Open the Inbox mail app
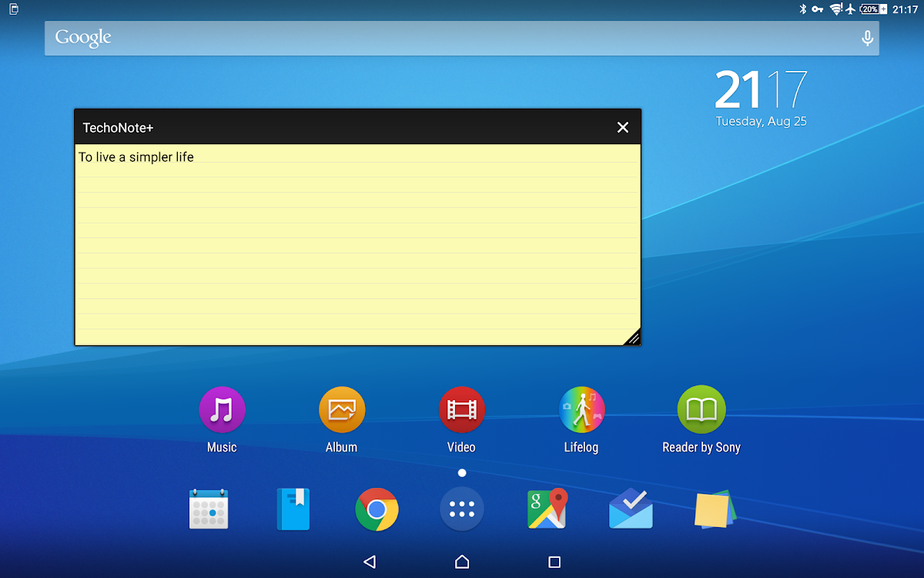This screenshot has height=578, width=924. 631,509
